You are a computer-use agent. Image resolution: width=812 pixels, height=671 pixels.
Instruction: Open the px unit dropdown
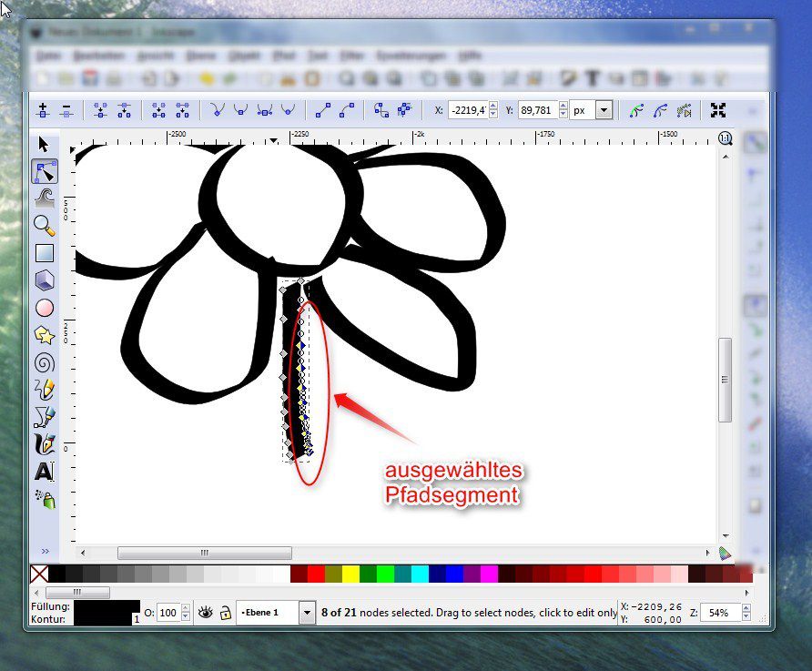pyautogui.click(x=604, y=109)
